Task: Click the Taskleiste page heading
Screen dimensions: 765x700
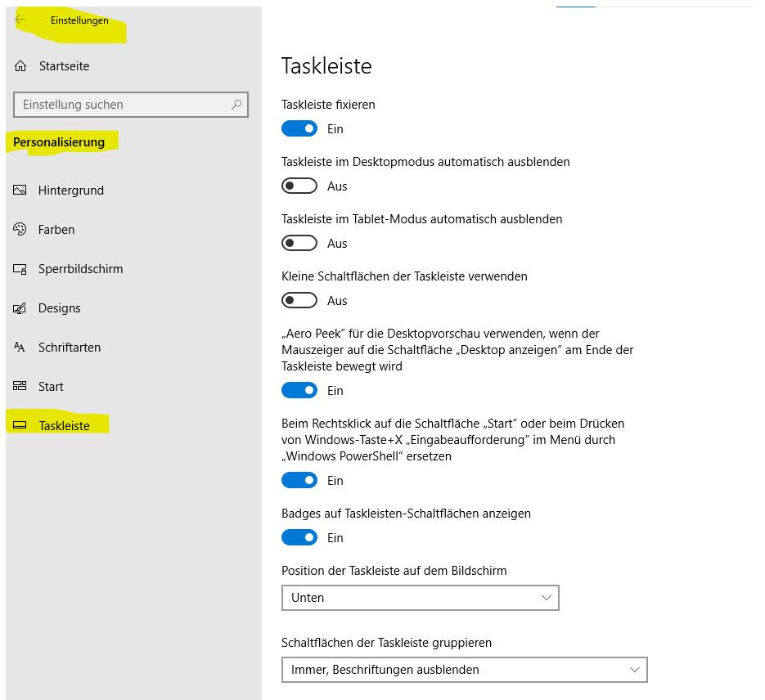Action: click(326, 65)
